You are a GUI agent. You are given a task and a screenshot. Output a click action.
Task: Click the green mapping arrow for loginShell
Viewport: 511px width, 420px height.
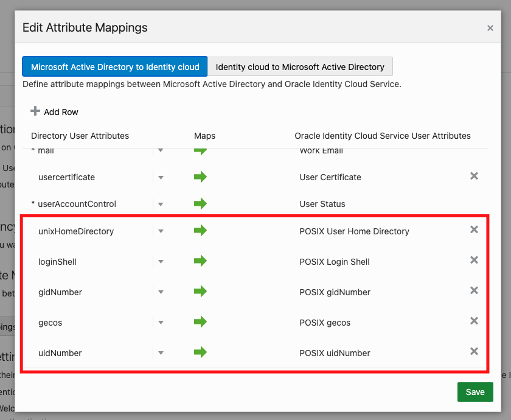coord(200,261)
